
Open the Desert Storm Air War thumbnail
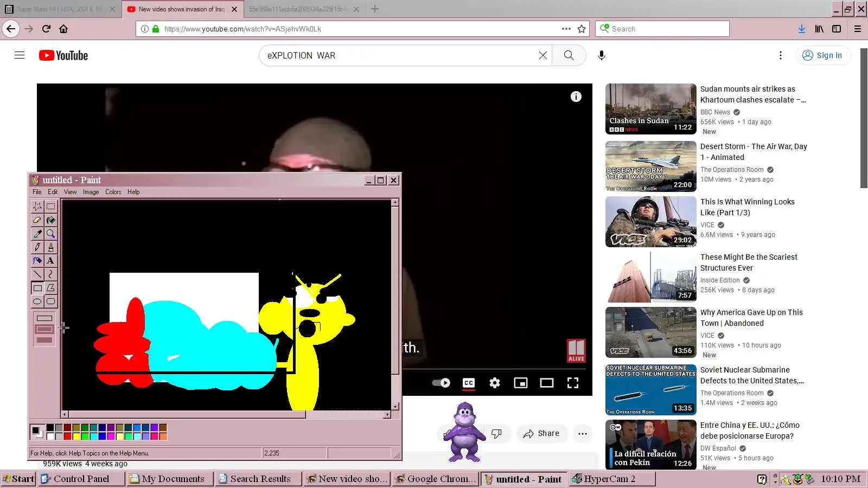[650, 166]
